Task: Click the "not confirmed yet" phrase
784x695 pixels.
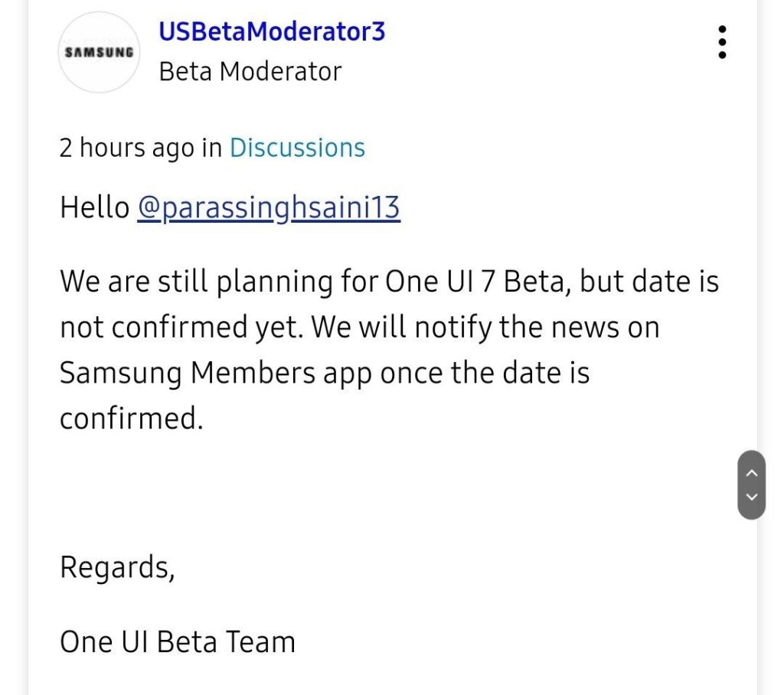Action: (x=181, y=328)
